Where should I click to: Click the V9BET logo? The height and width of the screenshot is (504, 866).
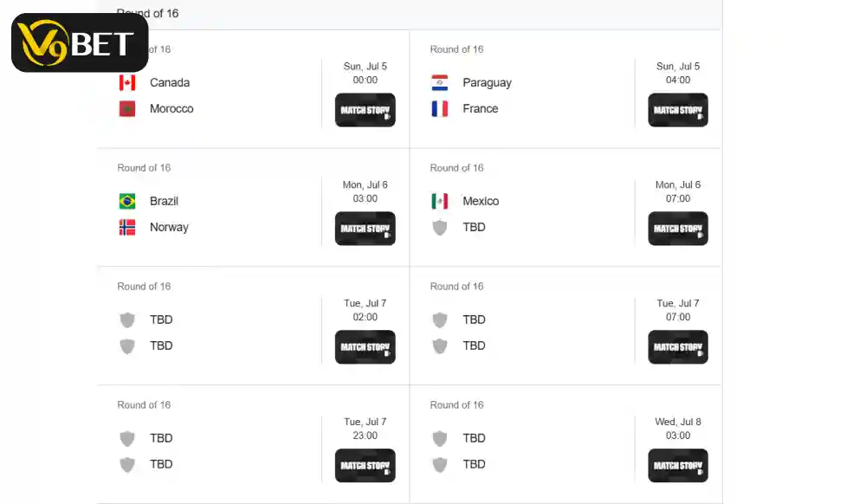click(80, 42)
